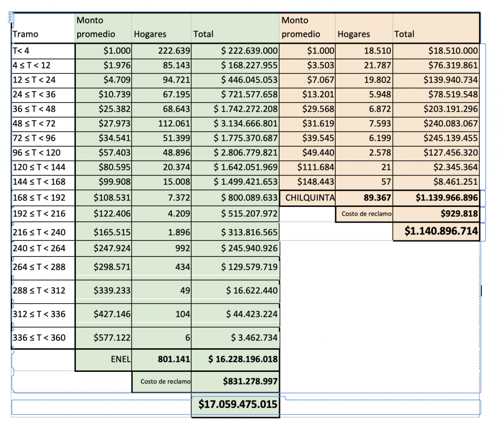
Task: Click the $1.139.966.896 subtotal cell
Action: click(x=437, y=198)
